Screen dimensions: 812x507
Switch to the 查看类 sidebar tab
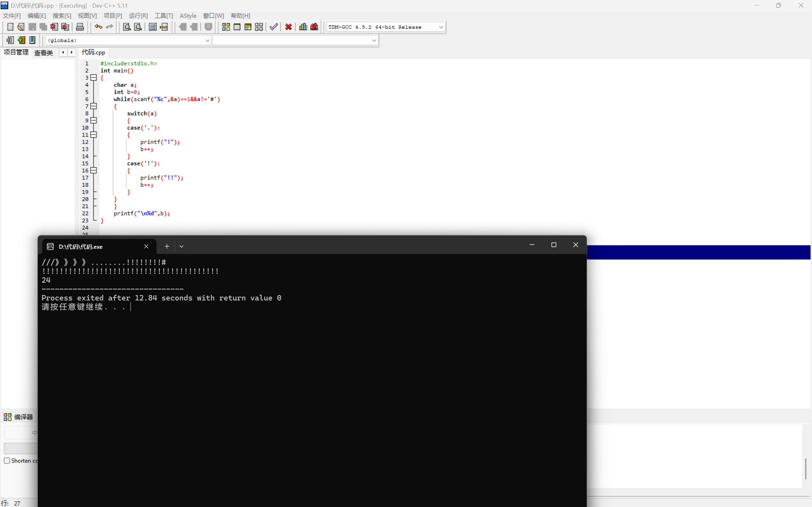coord(43,53)
